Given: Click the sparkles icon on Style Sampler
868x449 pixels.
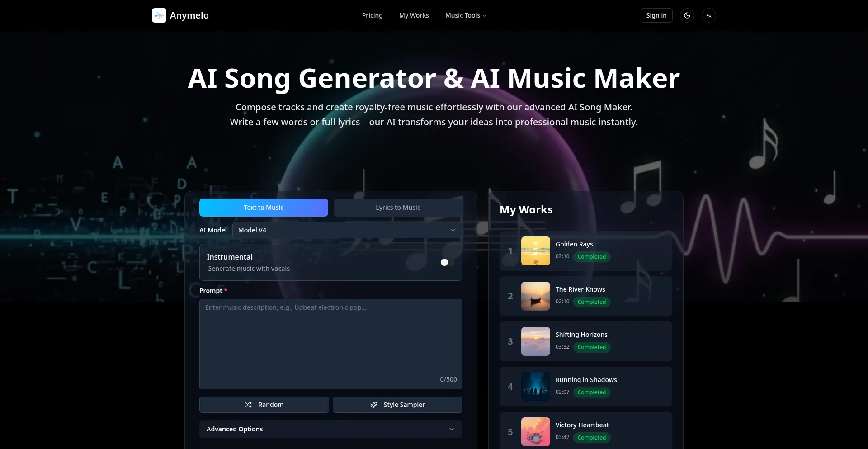Looking at the screenshot, I should 374,405.
